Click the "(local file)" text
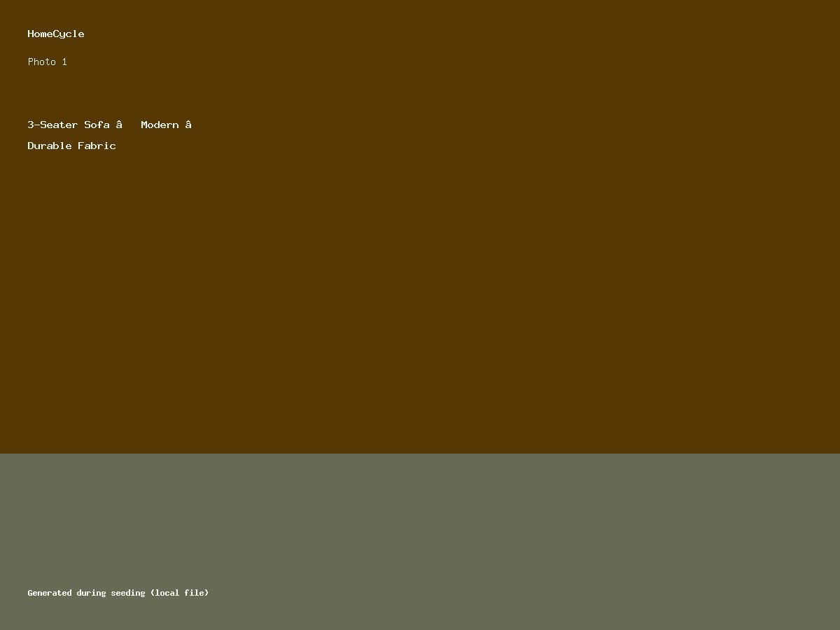The height and width of the screenshot is (630, 840). click(x=179, y=593)
